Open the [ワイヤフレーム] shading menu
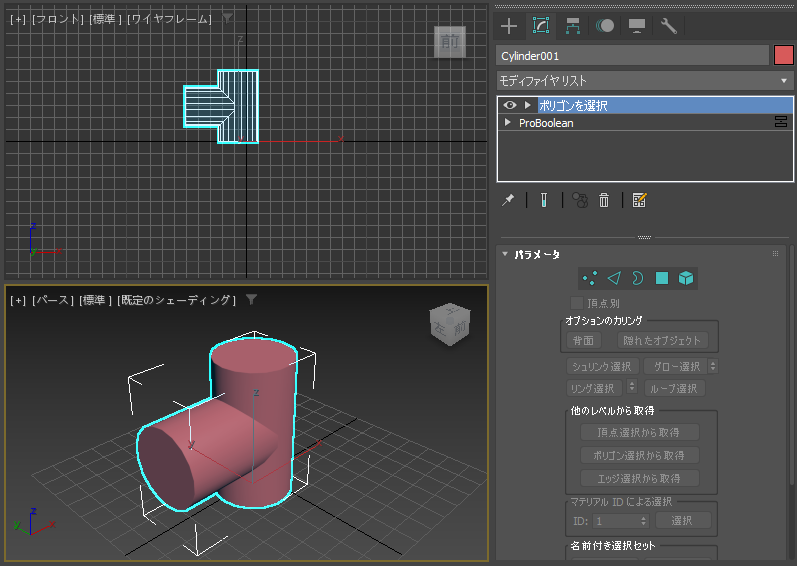Viewport: 797px width, 566px height. coord(169,19)
